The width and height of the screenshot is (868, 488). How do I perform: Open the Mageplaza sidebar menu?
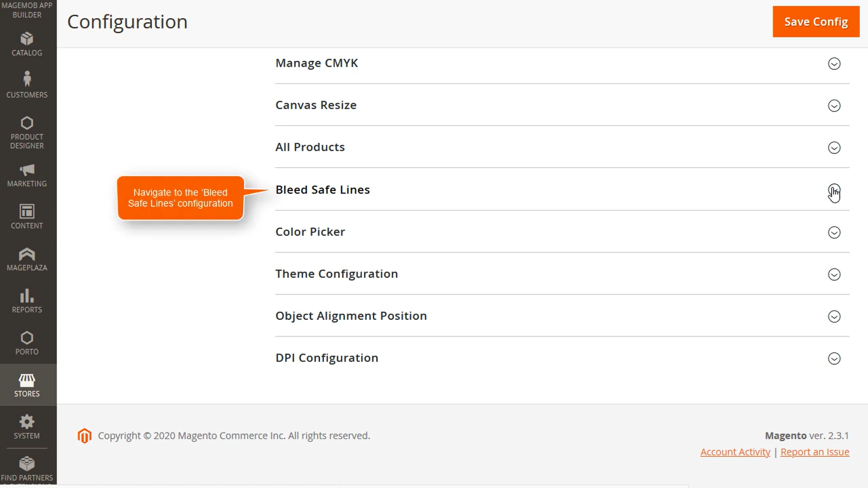pos(27,259)
